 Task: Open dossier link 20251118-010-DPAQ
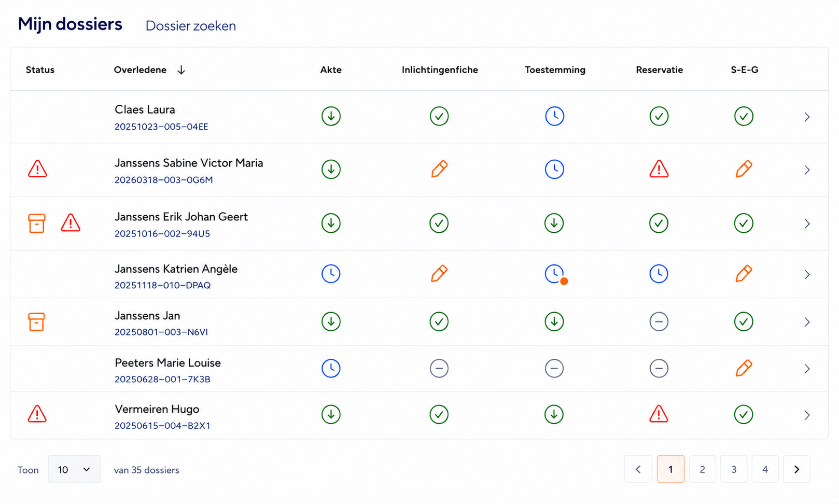(x=162, y=285)
